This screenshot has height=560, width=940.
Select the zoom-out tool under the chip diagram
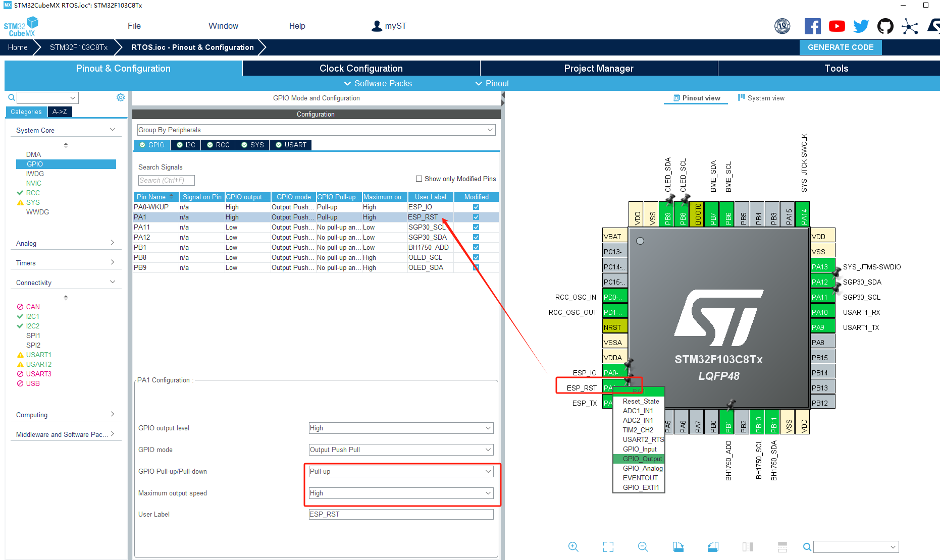[x=643, y=546]
